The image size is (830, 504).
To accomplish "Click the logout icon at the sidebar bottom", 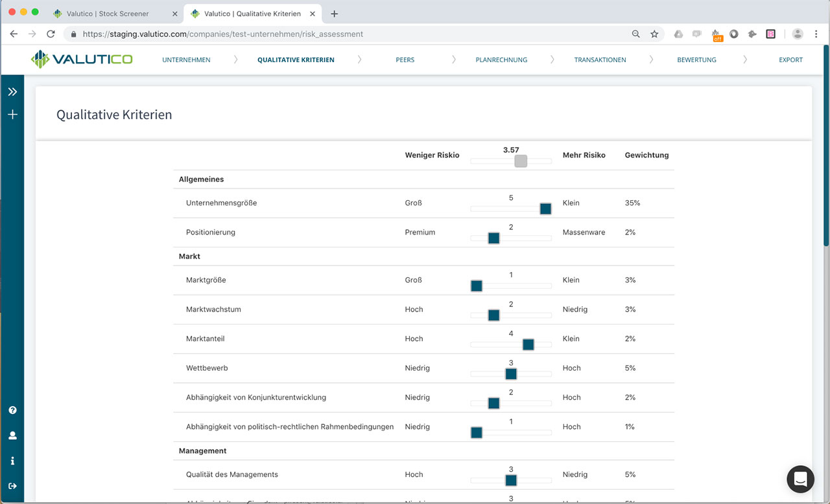I will (12, 487).
